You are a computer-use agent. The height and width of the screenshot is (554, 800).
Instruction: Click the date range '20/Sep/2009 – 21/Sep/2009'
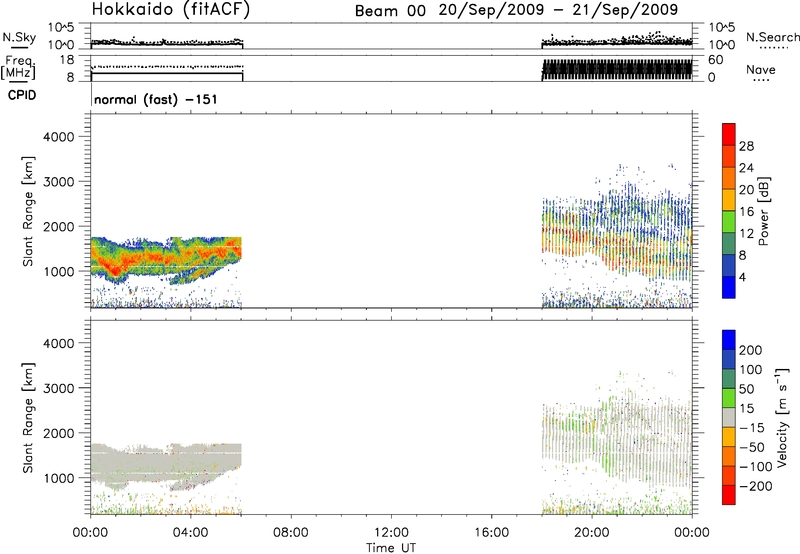pos(558,10)
